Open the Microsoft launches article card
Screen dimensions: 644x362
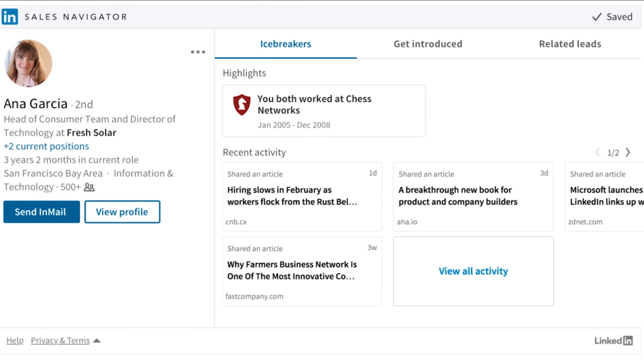pyautogui.click(x=604, y=197)
